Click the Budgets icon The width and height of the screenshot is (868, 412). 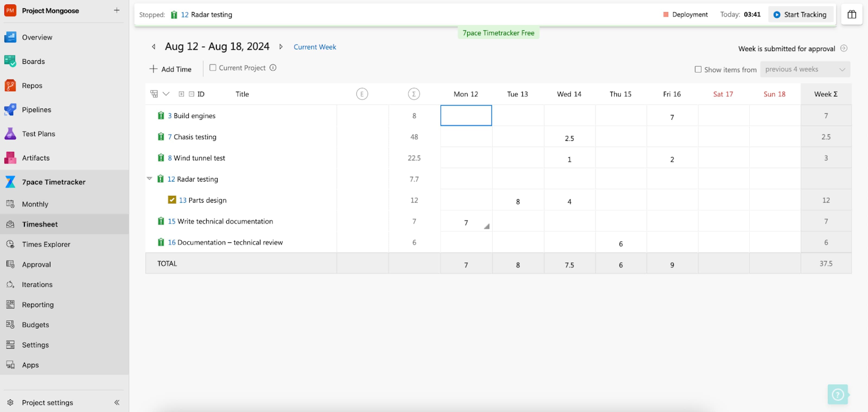11,324
